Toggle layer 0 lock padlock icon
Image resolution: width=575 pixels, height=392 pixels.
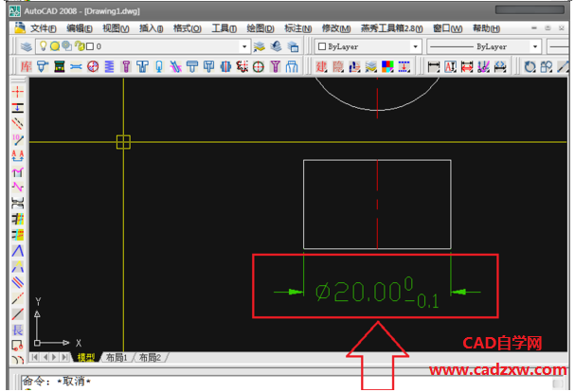tap(79, 45)
